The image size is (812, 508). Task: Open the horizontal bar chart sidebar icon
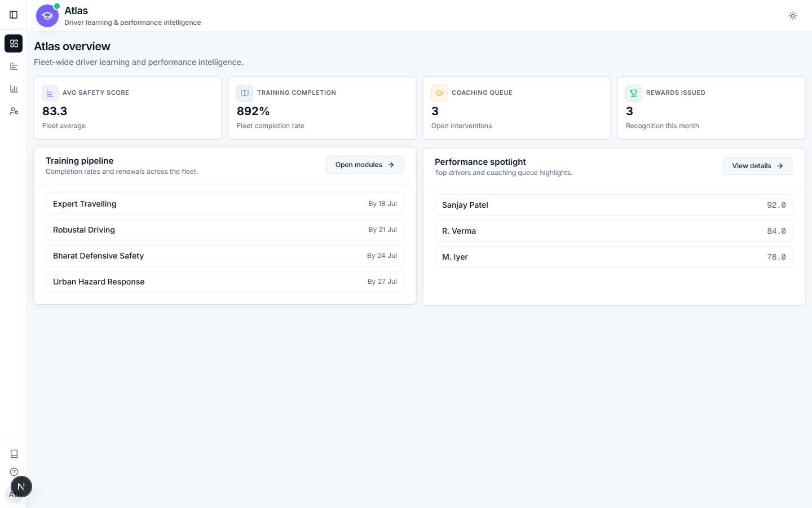pyautogui.click(x=14, y=66)
